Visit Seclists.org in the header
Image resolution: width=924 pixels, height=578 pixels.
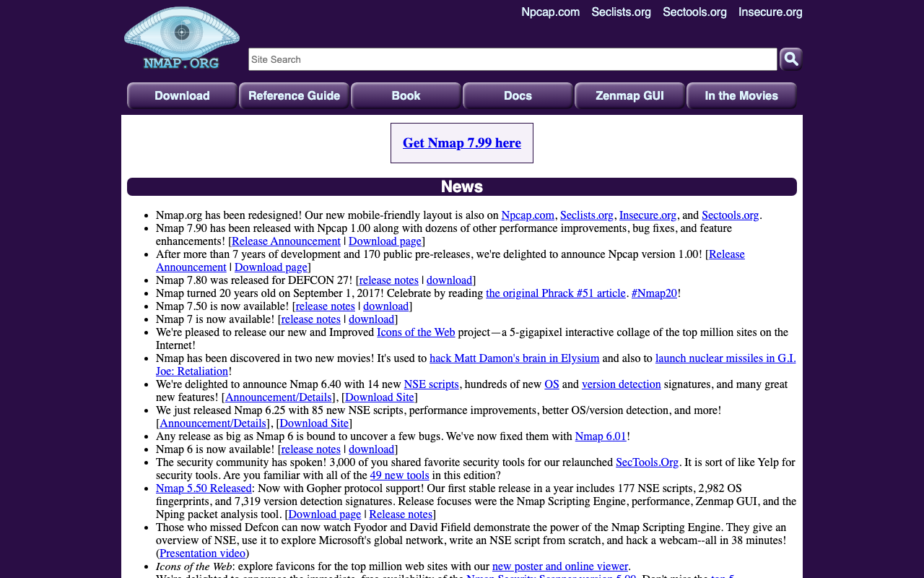[x=621, y=12]
